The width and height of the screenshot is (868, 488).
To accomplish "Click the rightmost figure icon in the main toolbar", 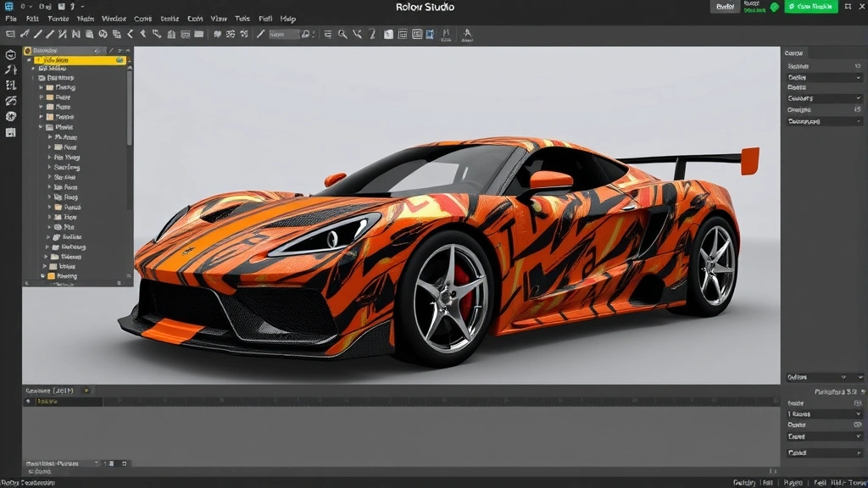I will 466,34.
